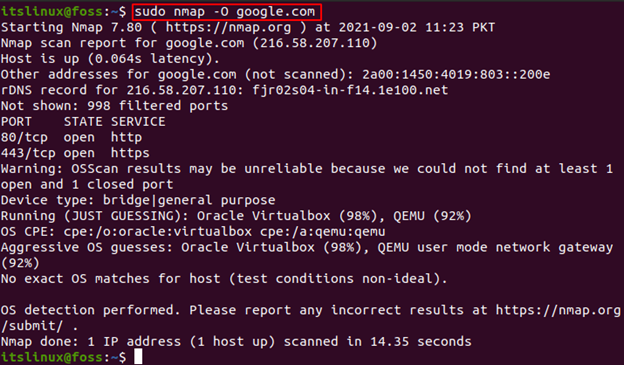The height and width of the screenshot is (365, 624).
Task: Click the highlighted sudo nmap -O google.com command
Action: pos(226,12)
